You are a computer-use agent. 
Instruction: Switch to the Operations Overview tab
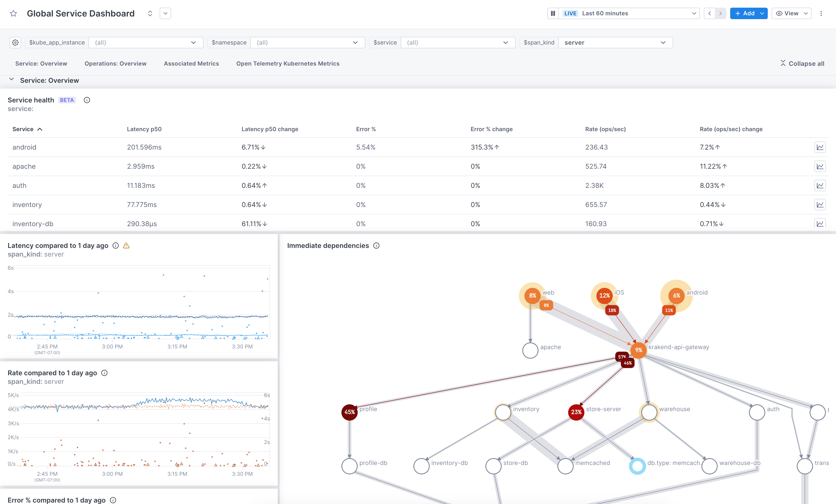pyautogui.click(x=115, y=63)
